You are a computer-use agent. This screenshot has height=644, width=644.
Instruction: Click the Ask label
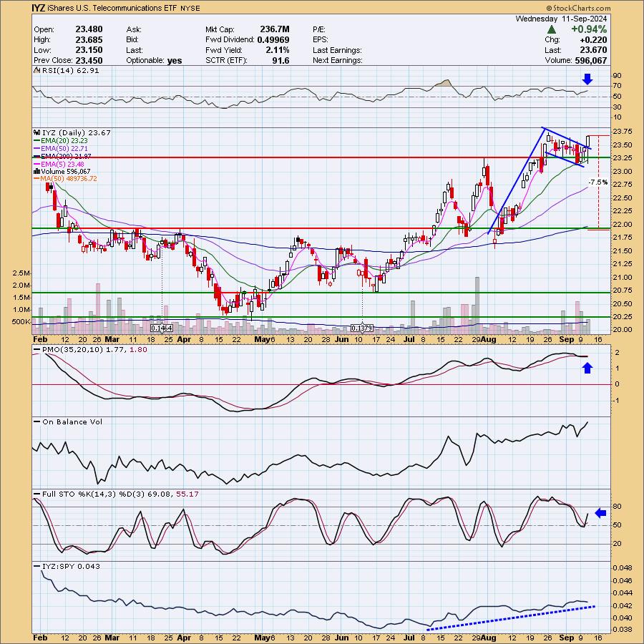(x=134, y=29)
